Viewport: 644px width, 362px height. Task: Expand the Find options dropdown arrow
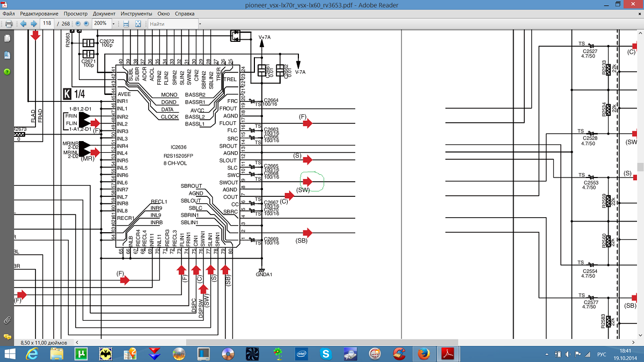coord(200,24)
